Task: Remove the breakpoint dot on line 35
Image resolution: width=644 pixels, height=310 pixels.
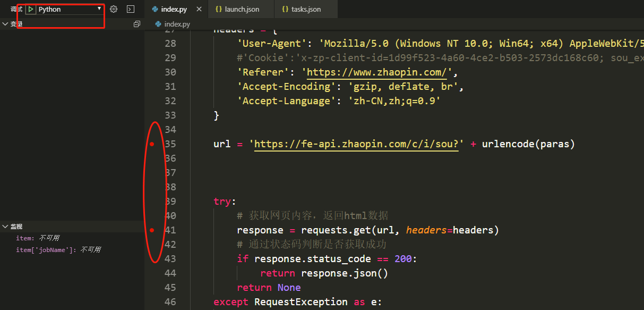Action: (x=152, y=144)
